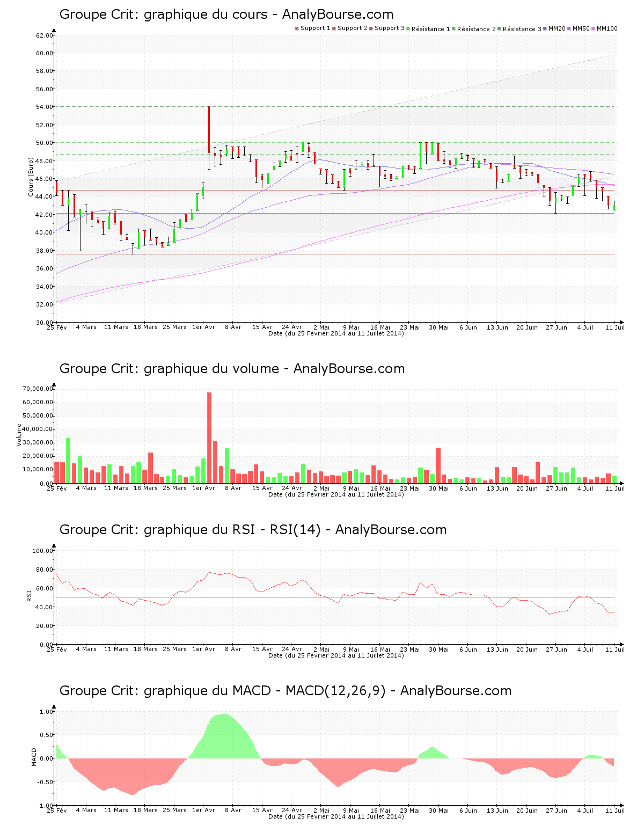This screenshot has width=644, height=832.
Task: Click the tallest red bar in volume chart
Action: [x=209, y=437]
